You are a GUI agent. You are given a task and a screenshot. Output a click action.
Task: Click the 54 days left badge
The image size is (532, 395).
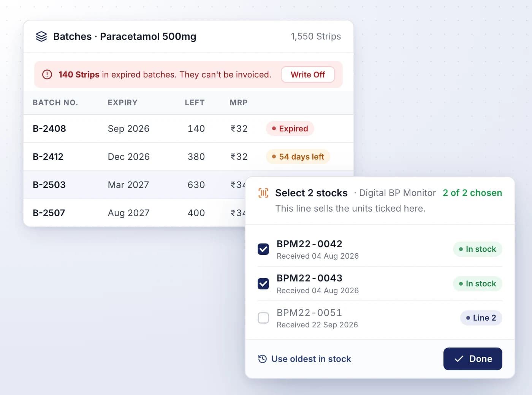pyautogui.click(x=298, y=157)
